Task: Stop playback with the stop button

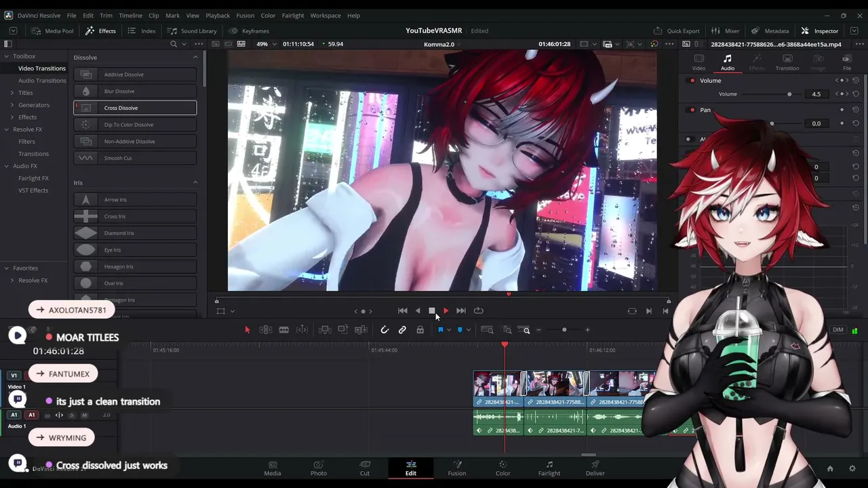Action: 431,310
